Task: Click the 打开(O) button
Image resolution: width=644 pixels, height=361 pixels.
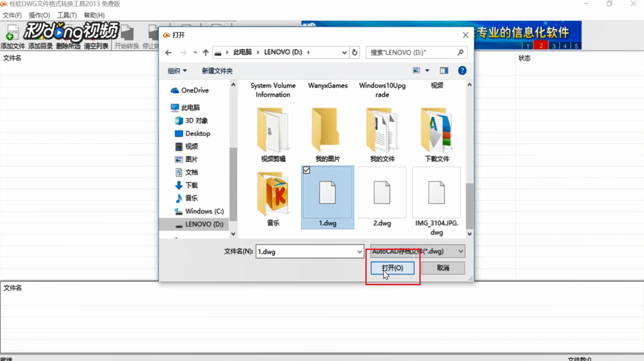Action: pyautogui.click(x=392, y=268)
